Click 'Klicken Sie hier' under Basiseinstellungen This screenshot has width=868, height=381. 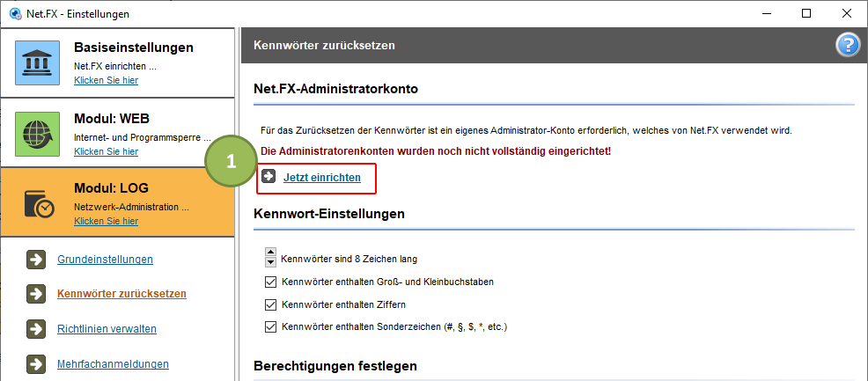point(107,80)
